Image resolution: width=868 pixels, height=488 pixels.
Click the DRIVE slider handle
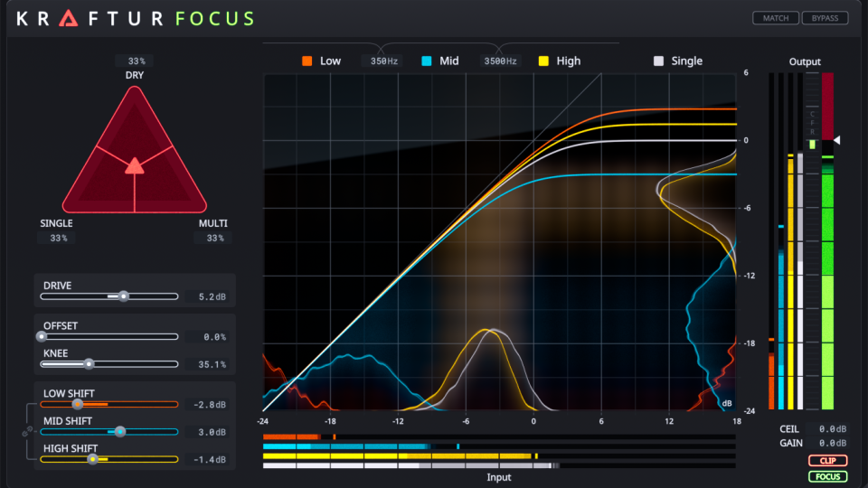pos(124,296)
